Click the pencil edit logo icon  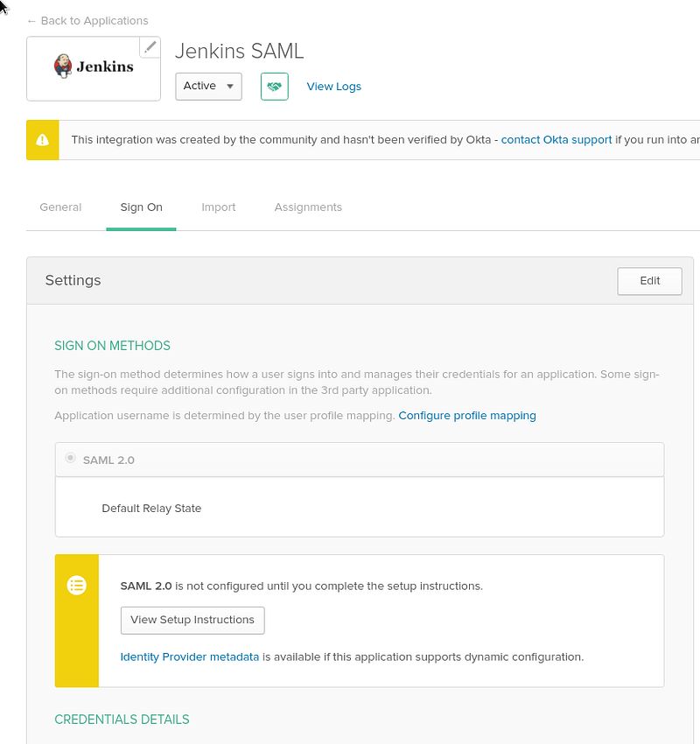coord(150,47)
